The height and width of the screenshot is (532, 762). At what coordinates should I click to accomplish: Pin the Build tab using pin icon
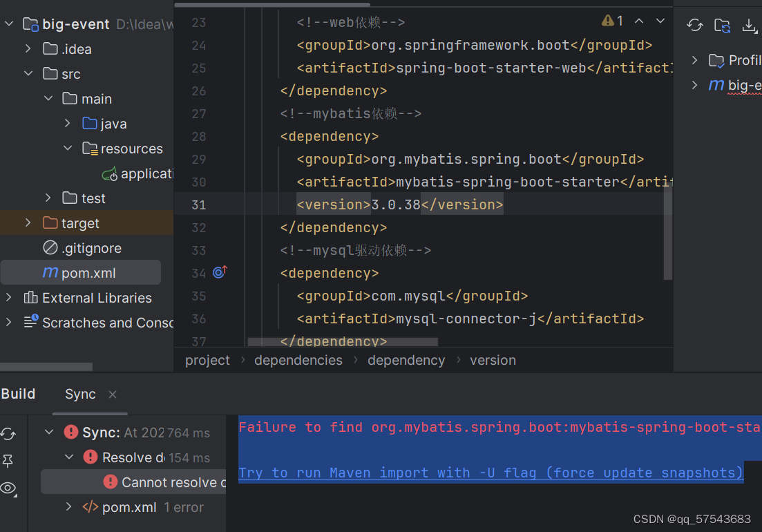coord(8,461)
